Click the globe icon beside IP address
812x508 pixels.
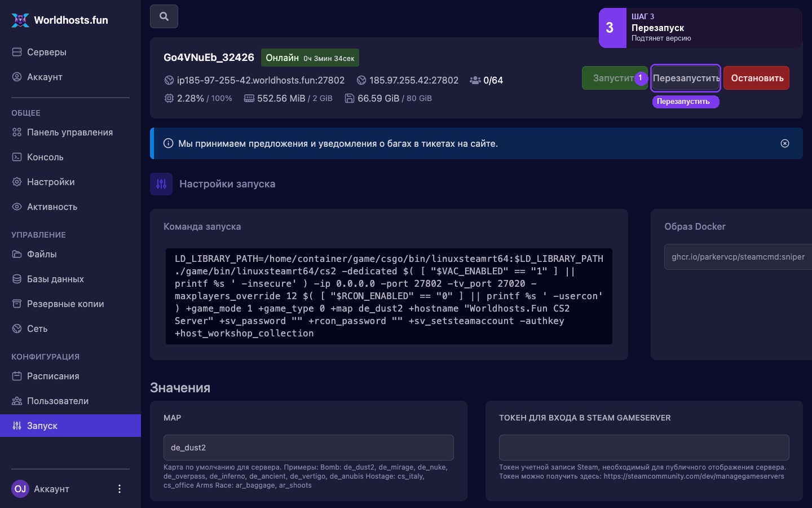361,80
